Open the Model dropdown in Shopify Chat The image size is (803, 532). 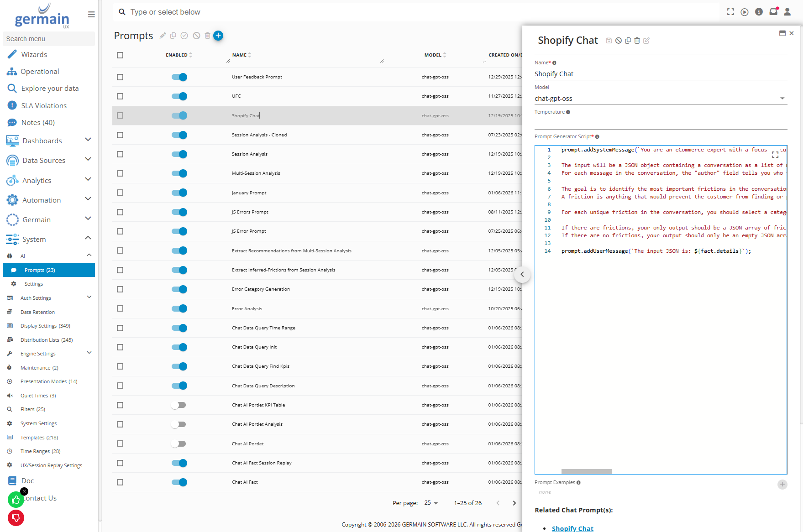tap(782, 99)
